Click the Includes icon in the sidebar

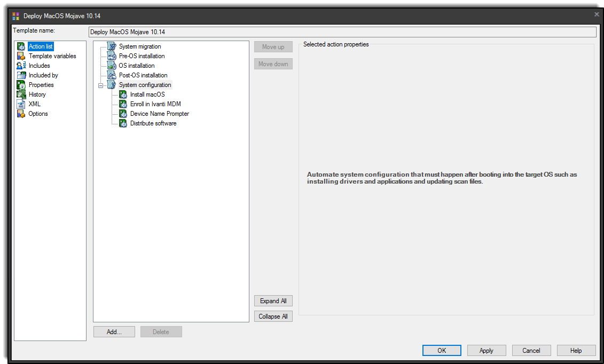pyautogui.click(x=22, y=65)
